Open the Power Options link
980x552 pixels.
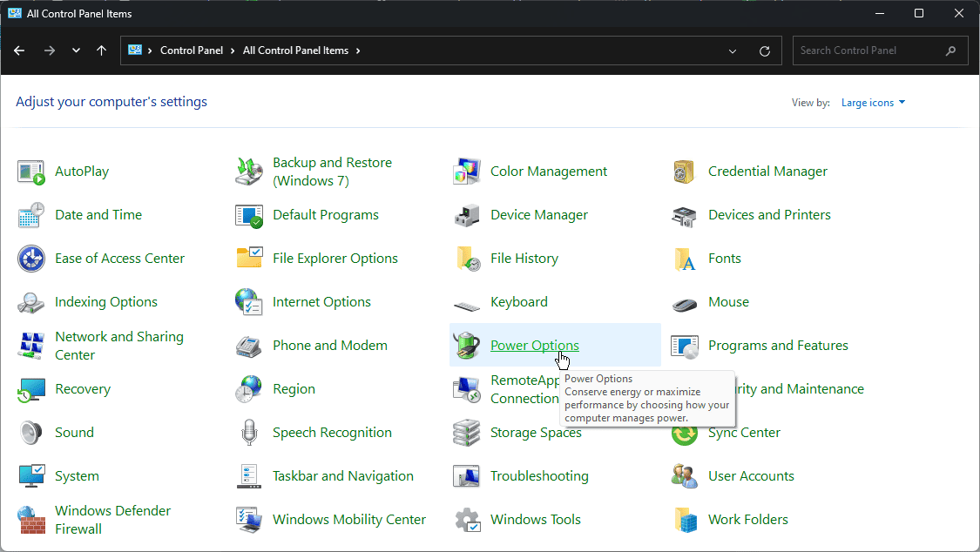534,346
